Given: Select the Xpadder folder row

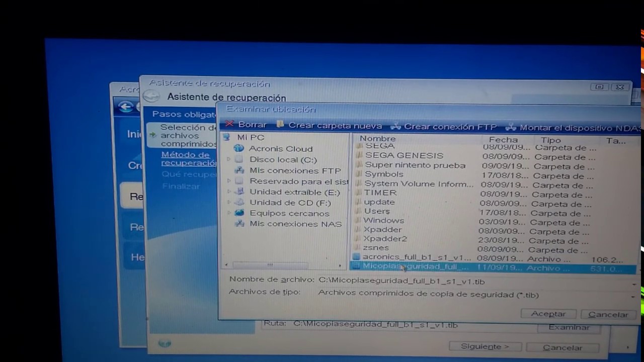Looking at the screenshot, I should tap(382, 229).
